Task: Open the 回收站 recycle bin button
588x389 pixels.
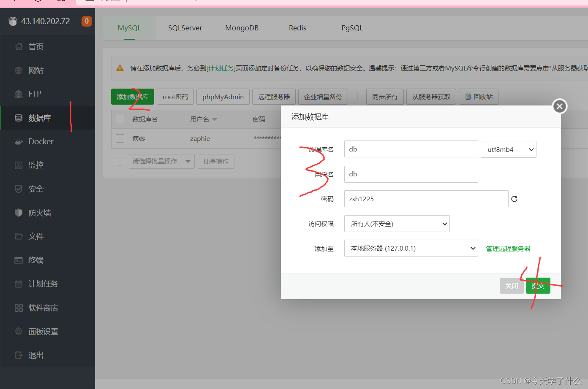Action: click(x=479, y=97)
